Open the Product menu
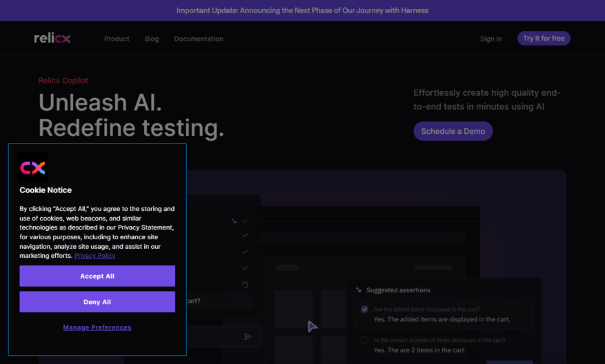This screenshot has width=605, height=364. coord(117,39)
